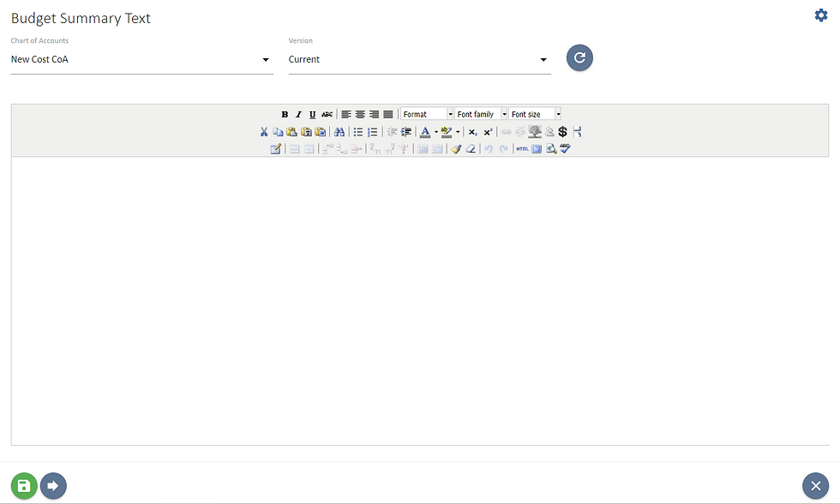
Task: Click the green save button
Action: pos(24,486)
